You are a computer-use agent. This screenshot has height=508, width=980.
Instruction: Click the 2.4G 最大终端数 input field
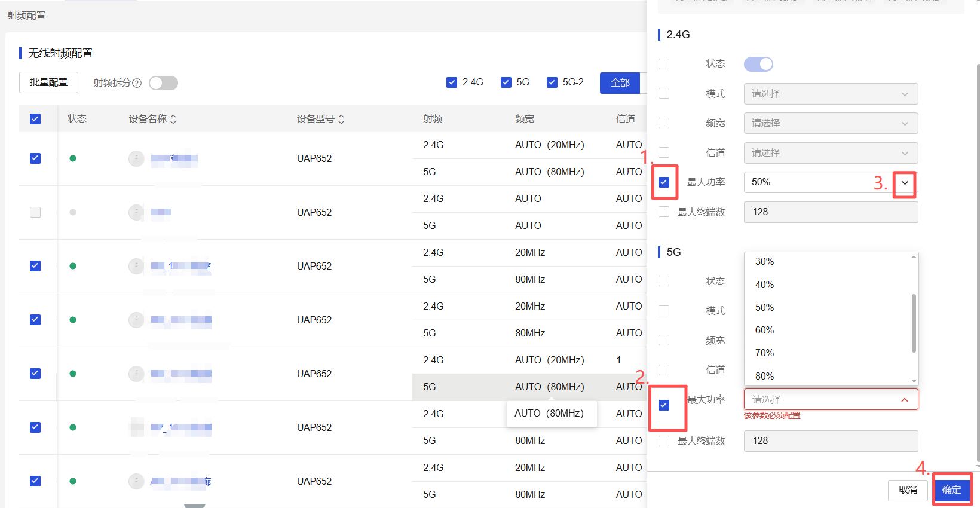(x=831, y=212)
